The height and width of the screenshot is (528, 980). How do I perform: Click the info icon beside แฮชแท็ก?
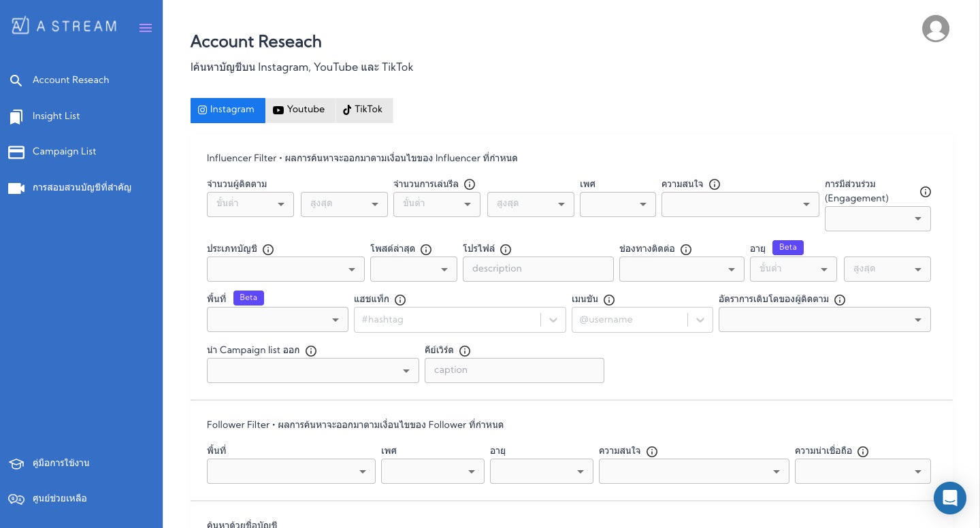(400, 300)
